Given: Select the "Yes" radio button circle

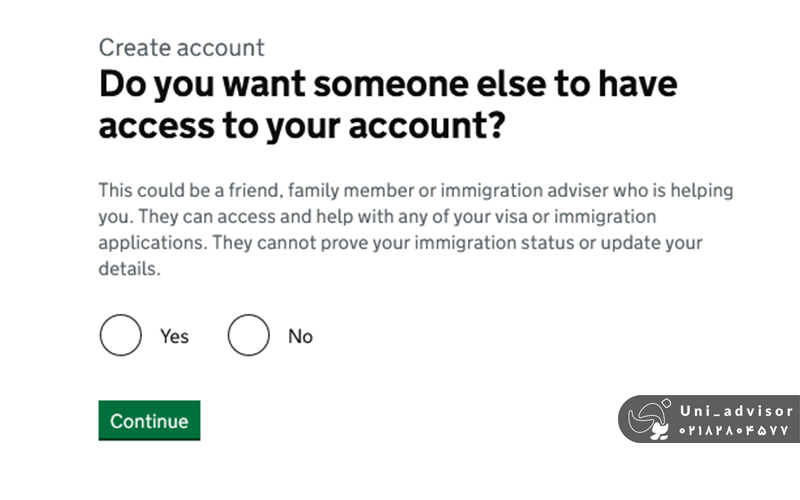Looking at the screenshot, I should [120, 336].
